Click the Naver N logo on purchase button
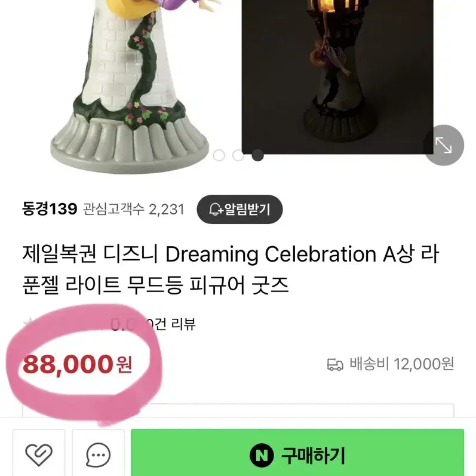The height and width of the screenshot is (476, 476). click(262, 455)
